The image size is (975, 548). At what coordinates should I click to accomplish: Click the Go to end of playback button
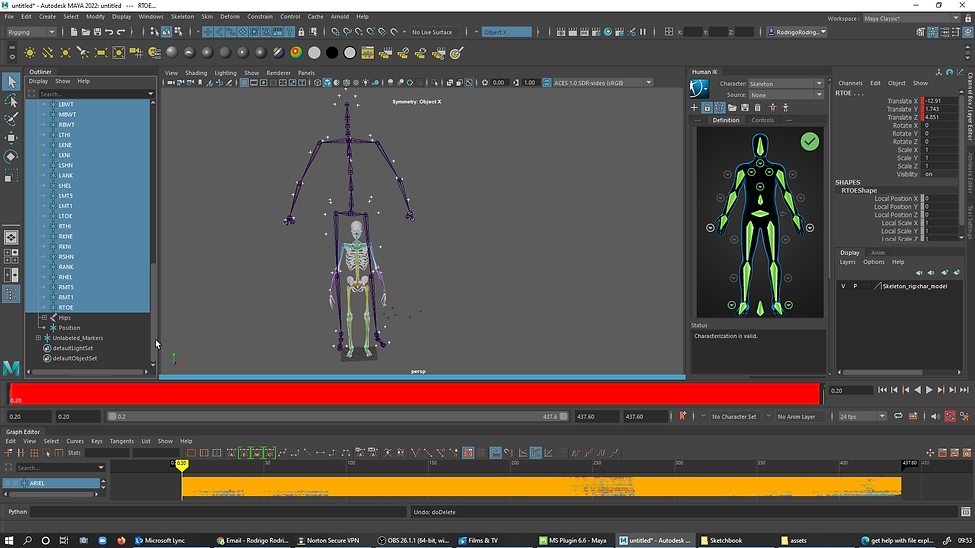(x=964, y=390)
